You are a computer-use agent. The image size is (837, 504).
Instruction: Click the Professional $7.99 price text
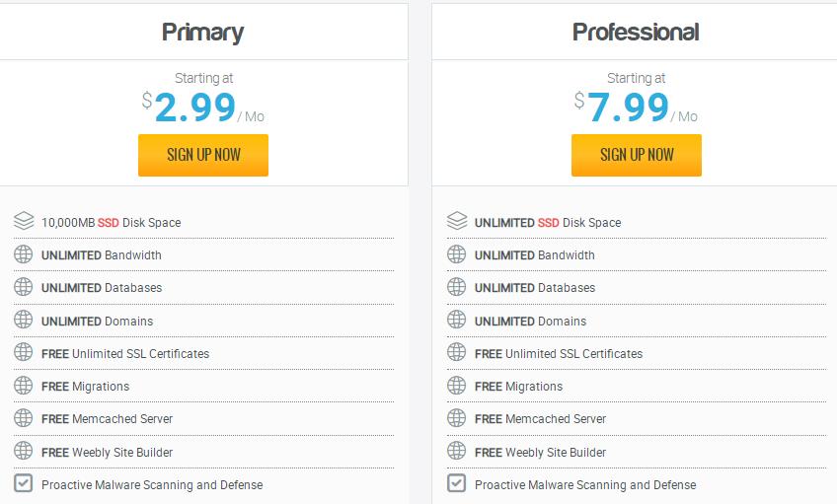[628, 108]
